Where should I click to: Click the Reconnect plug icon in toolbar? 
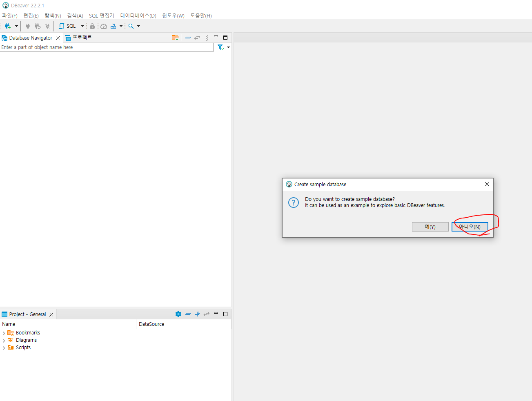click(x=38, y=26)
